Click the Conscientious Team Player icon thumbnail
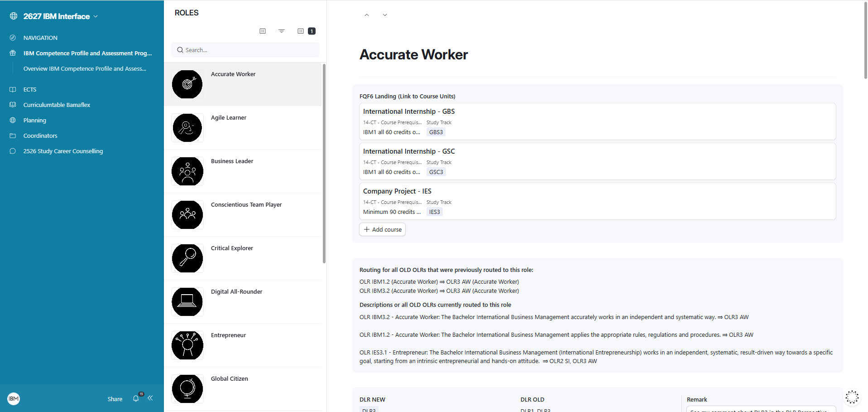Viewport: 868px width, 412px height. 187,215
